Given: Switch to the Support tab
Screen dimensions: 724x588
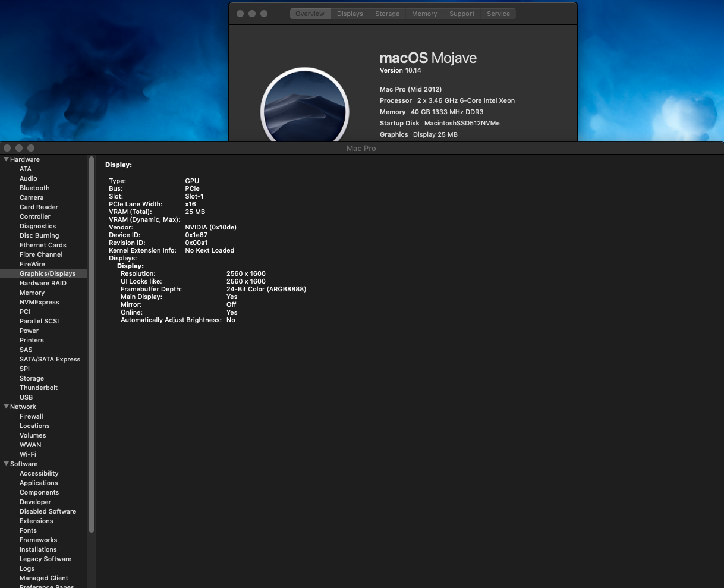Looking at the screenshot, I should [x=462, y=14].
